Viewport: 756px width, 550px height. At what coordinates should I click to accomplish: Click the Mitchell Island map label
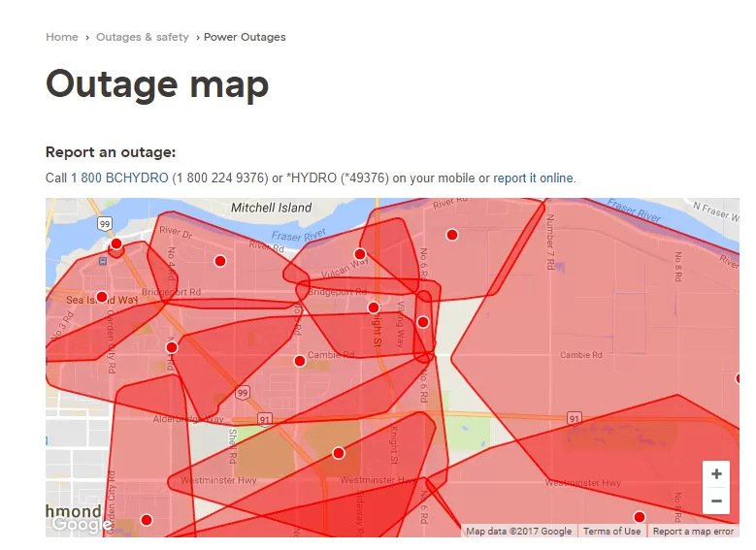pyautogui.click(x=272, y=208)
